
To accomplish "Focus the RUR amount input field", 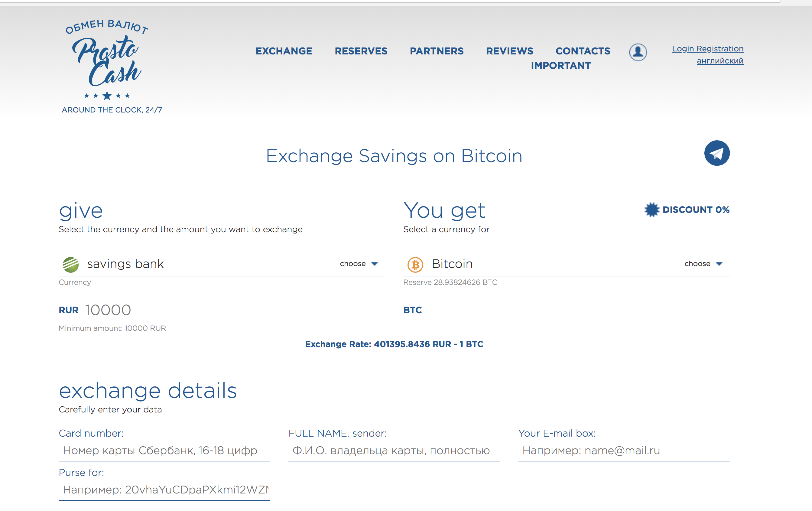I will [x=233, y=310].
